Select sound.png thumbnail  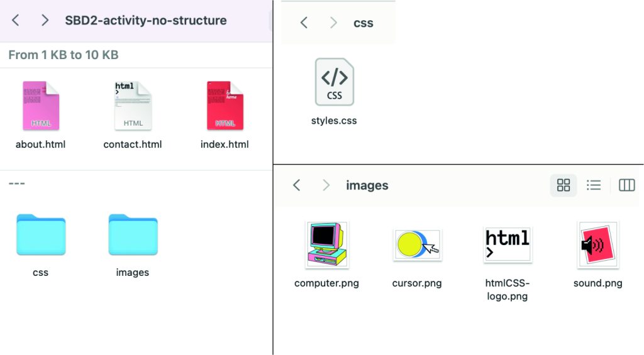click(598, 245)
